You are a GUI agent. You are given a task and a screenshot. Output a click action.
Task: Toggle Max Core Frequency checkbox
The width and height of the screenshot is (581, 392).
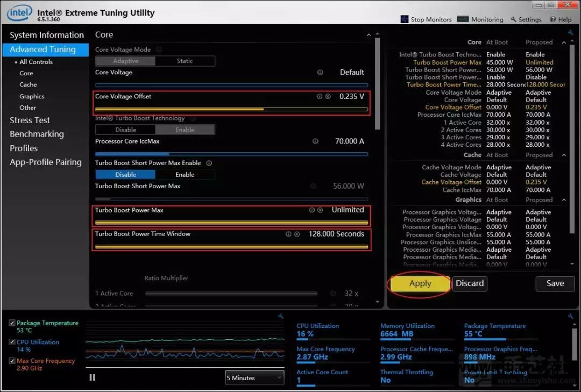tap(12, 361)
